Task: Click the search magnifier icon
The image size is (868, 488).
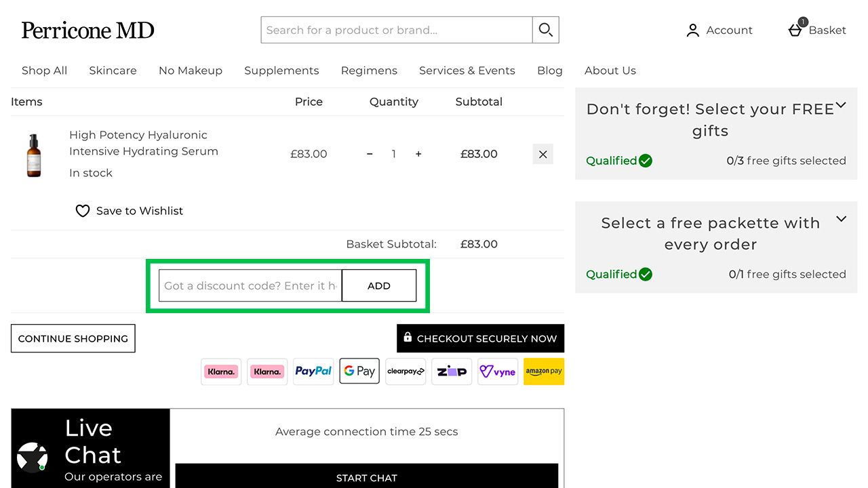Action: (x=545, y=30)
